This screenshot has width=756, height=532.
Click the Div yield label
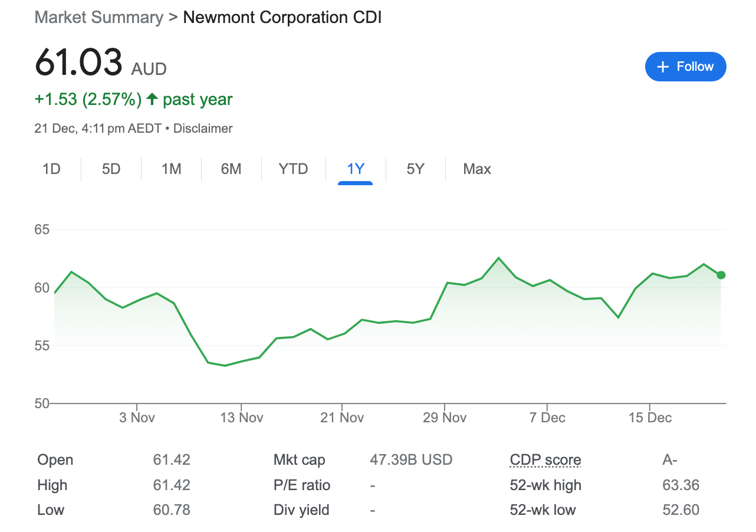pos(301,510)
